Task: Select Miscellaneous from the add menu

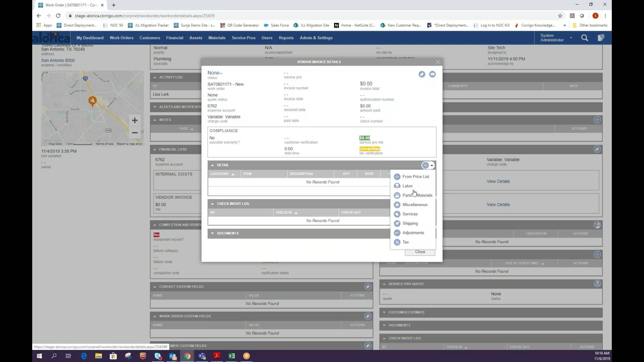Action: (415, 205)
